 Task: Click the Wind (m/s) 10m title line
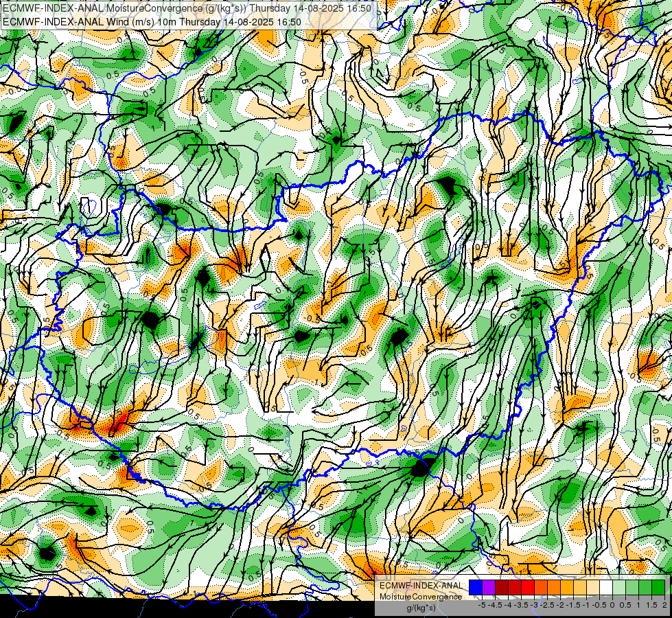coord(152,22)
